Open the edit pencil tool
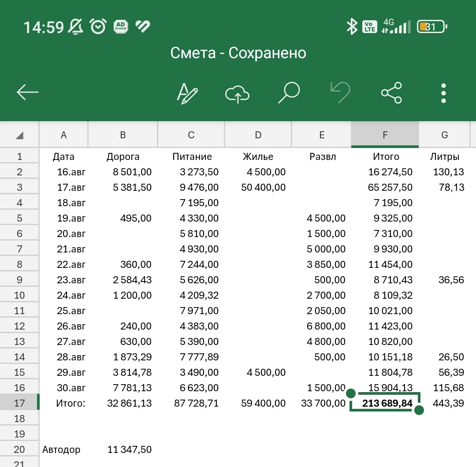This screenshot has width=476, height=467. pos(187,93)
